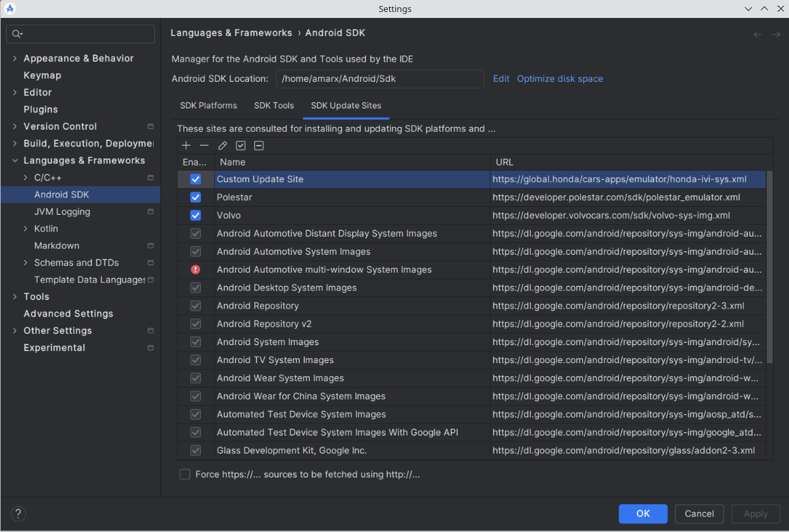The image size is (789, 532).
Task: Add a new SDK update site
Action: (x=186, y=146)
